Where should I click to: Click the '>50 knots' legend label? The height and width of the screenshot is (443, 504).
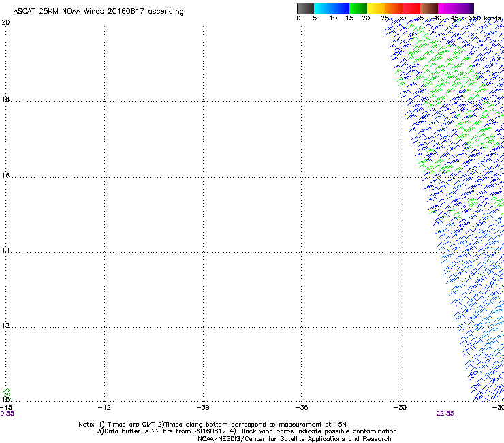tap(485, 18)
